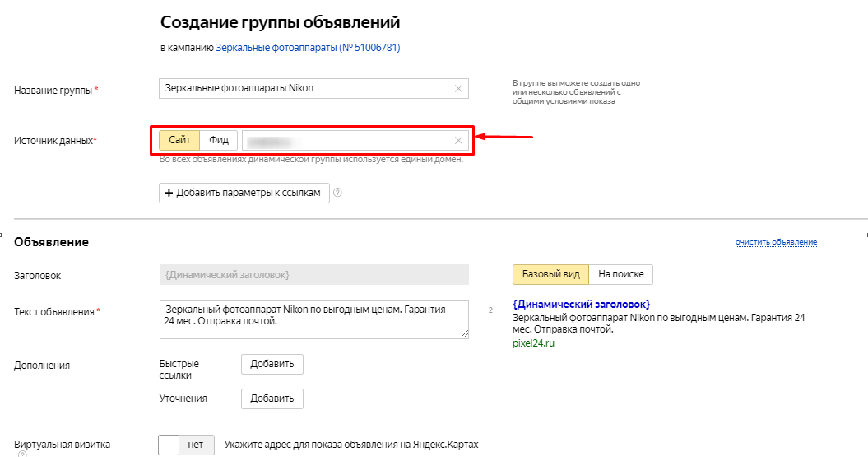Click the disabled Динамический заголовок field
The width and height of the screenshot is (868, 457).
(x=313, y=275)
